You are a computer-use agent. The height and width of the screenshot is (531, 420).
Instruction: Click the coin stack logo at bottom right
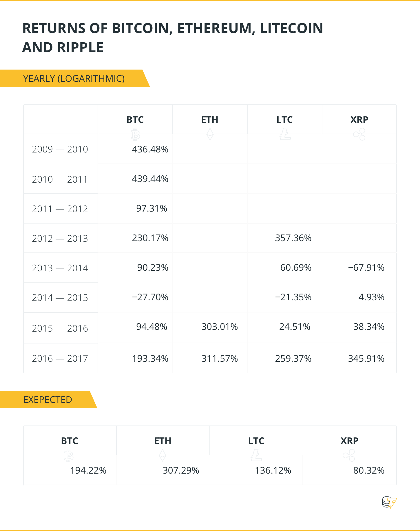389,503
